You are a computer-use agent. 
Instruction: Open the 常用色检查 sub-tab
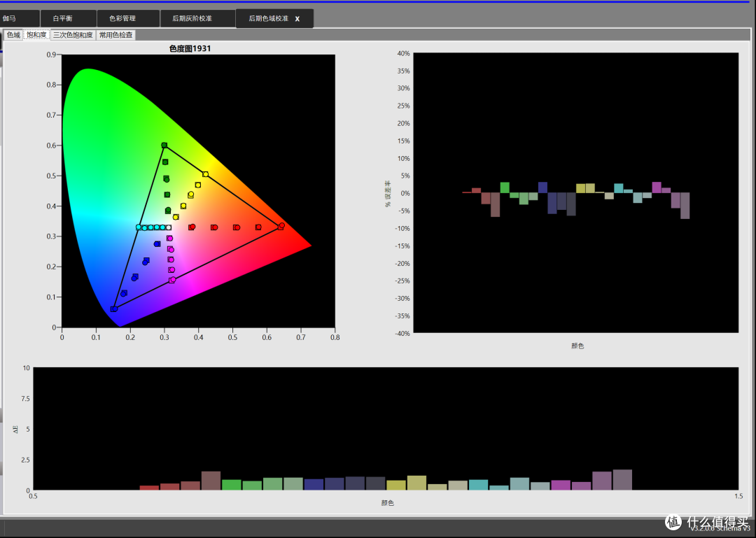point(115,35)
